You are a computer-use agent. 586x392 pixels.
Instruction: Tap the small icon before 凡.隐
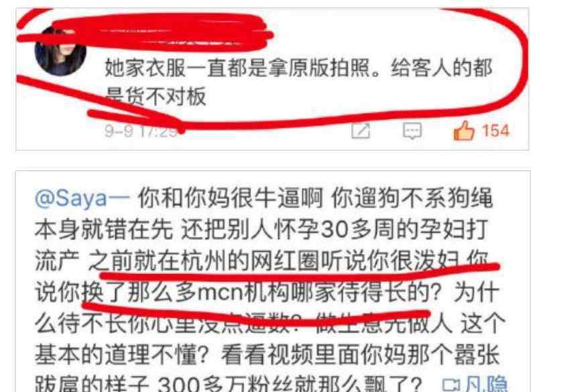(451, 385)
